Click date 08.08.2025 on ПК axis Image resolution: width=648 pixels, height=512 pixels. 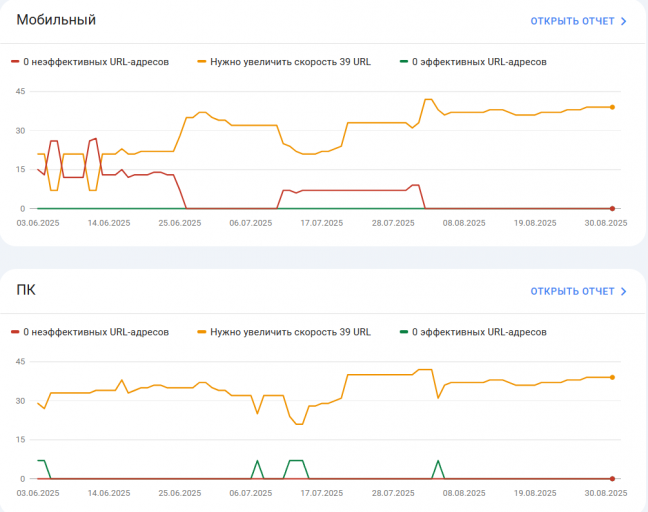point(464,493)
